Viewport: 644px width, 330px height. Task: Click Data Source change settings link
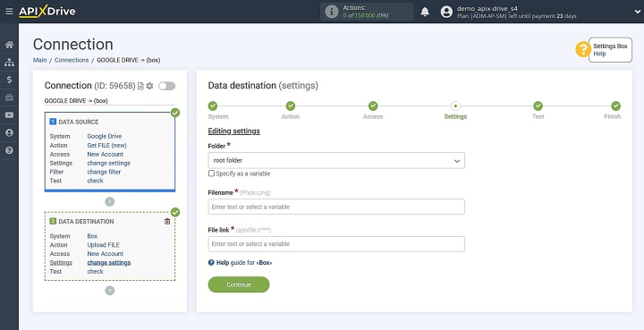coord(108,163)
